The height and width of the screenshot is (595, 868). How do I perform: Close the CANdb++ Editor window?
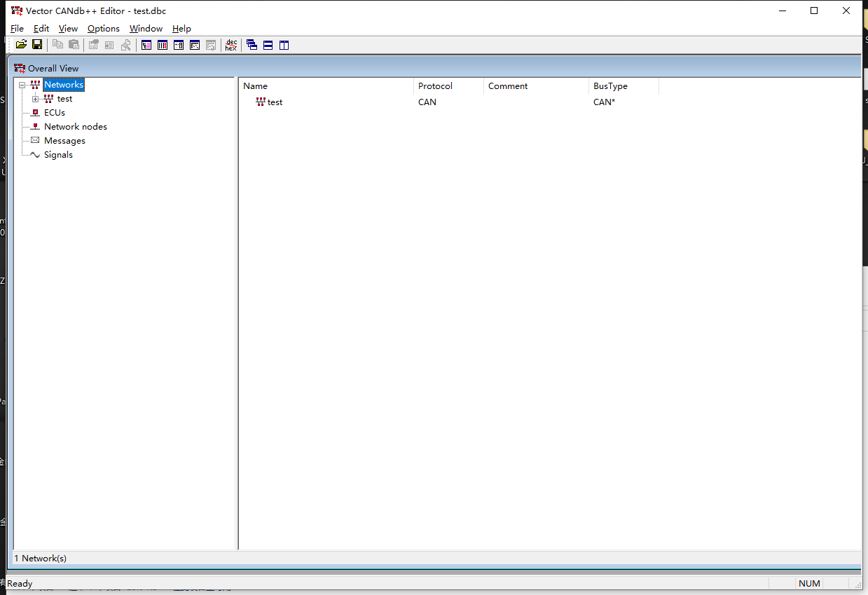tap(846, 11)
